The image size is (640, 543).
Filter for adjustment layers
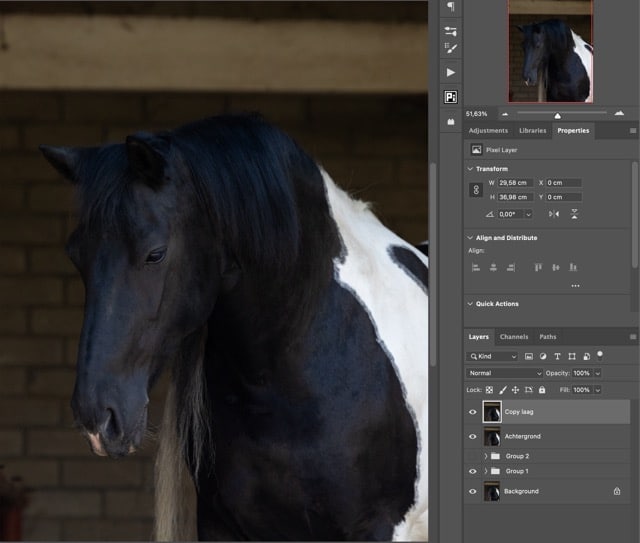click(x=543, y=356)
